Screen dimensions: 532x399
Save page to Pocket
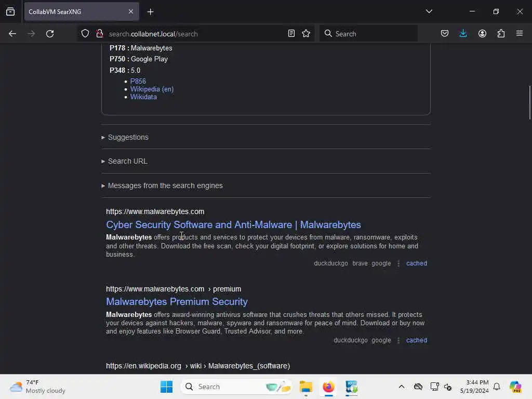tap(445, 33)
